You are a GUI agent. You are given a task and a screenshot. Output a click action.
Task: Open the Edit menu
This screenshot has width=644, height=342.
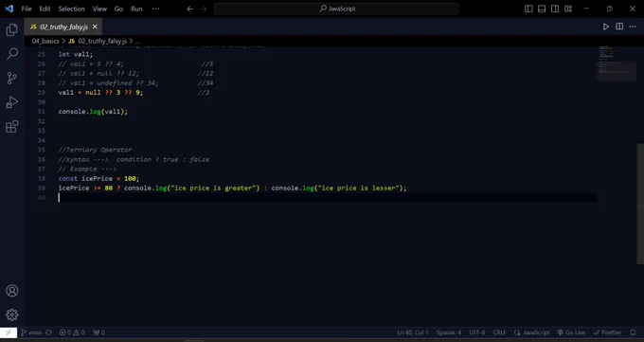pos(45,9)
